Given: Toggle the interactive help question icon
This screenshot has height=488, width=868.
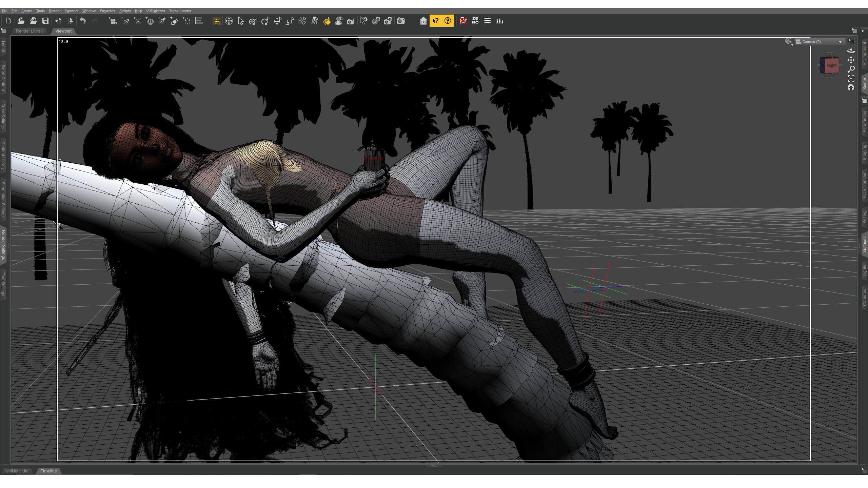Looking at the screenshot, I should 448,21.
